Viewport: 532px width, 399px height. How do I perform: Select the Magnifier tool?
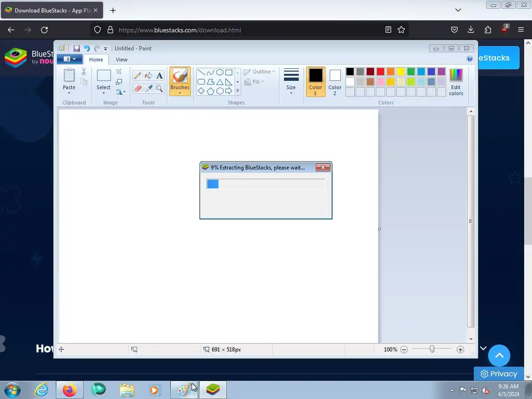coord(159,89)
